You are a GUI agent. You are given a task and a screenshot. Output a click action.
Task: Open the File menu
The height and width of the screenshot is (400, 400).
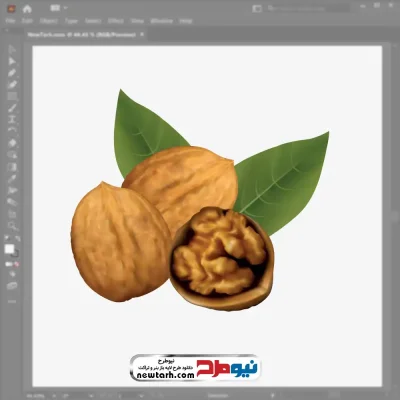coord(10,21)
